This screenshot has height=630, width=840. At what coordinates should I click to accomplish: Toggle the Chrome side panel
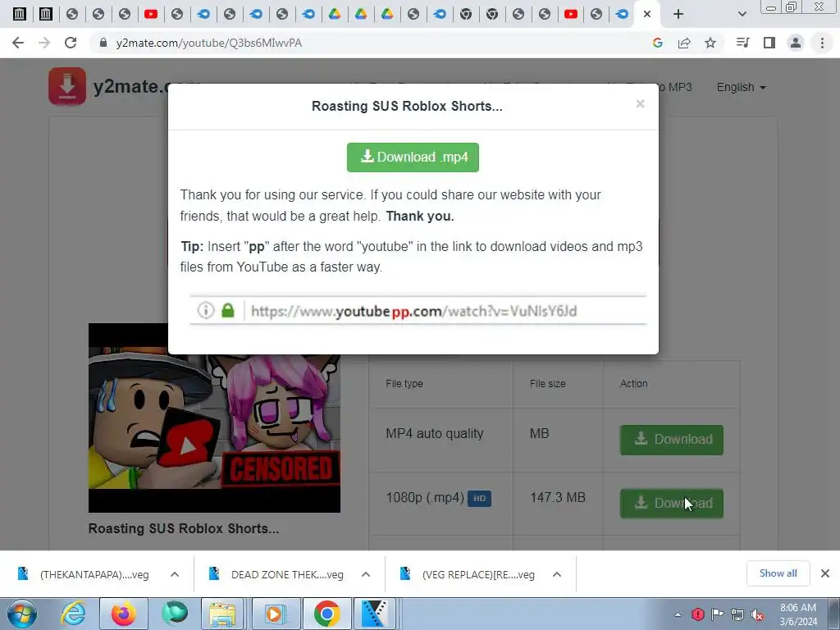[x=769, y=43]
